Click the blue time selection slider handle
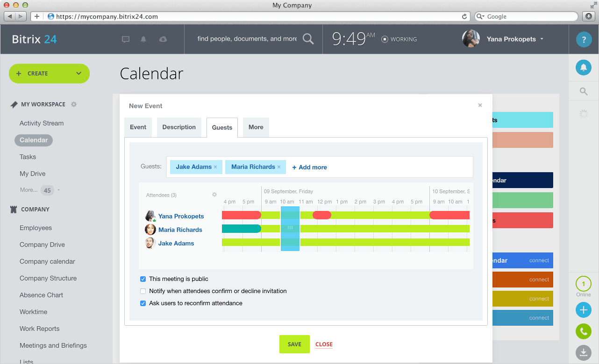 (x=290, y=228)
